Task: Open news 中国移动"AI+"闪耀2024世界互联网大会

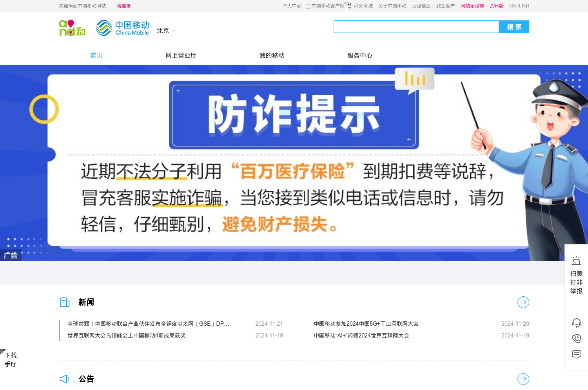Action: pos(361,336)
